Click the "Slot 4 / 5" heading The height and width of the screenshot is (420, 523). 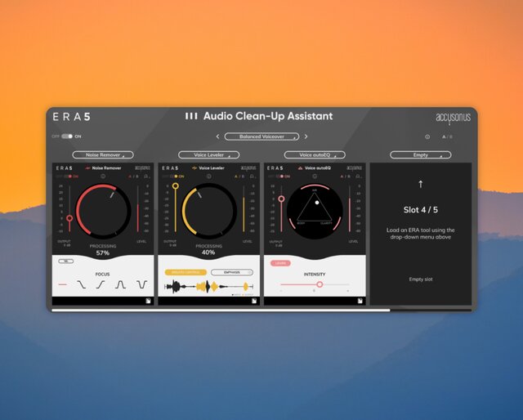pyautogui.click(x=421, y=210)
